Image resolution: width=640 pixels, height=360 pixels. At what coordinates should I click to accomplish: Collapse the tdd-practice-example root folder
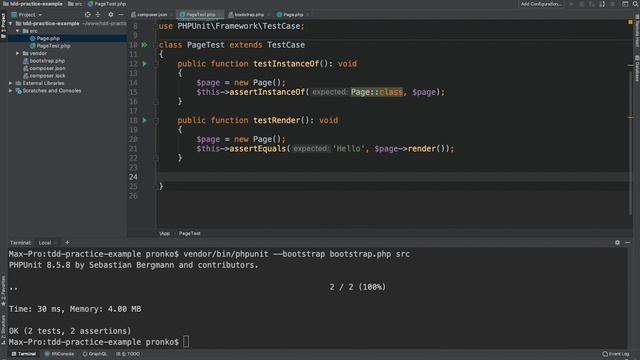[11, 24]
